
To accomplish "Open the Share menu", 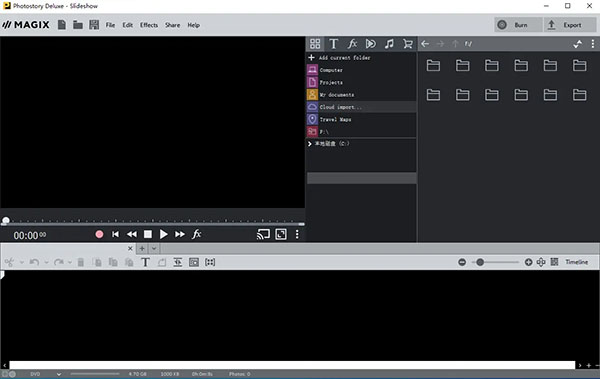I will tap(173, 25).
